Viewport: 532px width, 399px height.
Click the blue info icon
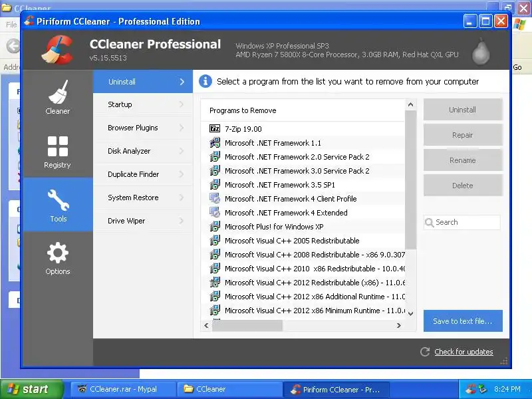click(x=205, y=81)
